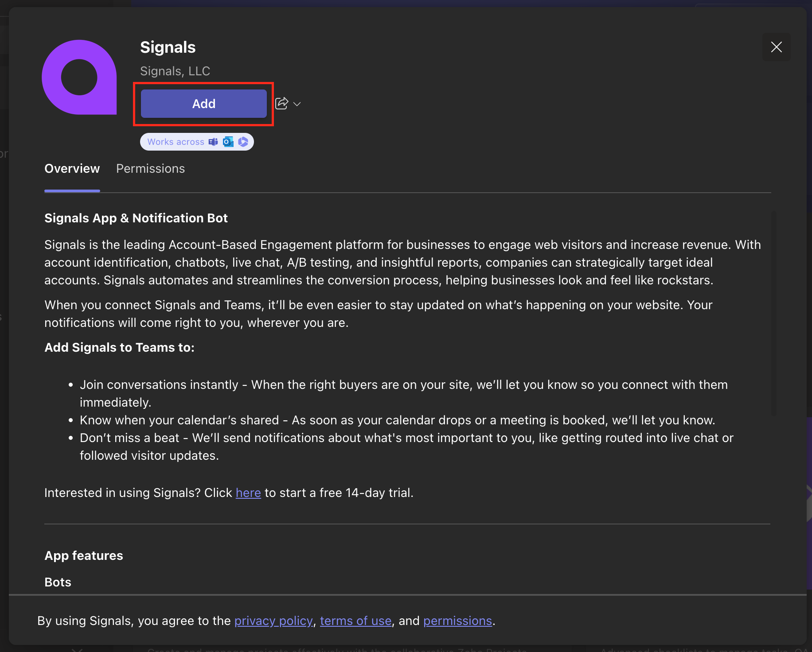
Task: Click the 'Add Signals to Teams to:' heading
Action: (120, 347)
